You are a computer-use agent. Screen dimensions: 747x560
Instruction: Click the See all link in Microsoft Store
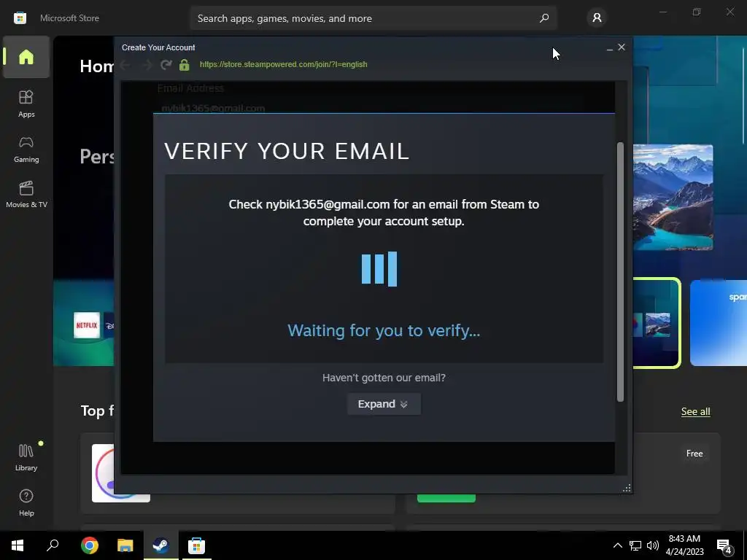coord(695,411)
